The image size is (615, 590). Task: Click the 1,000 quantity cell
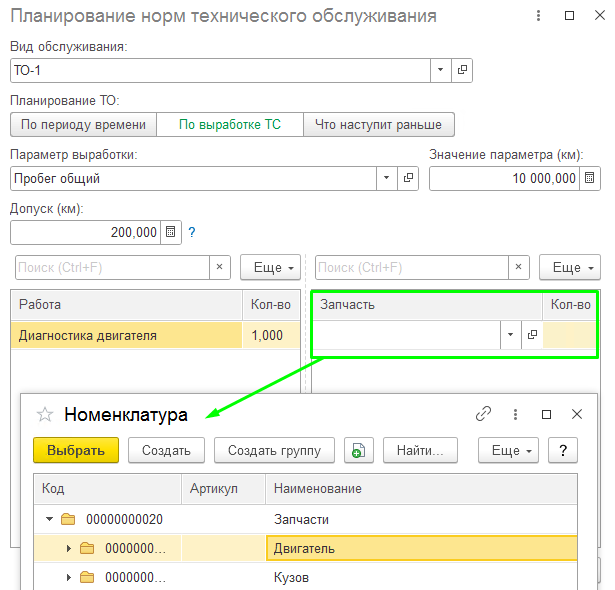271,335
